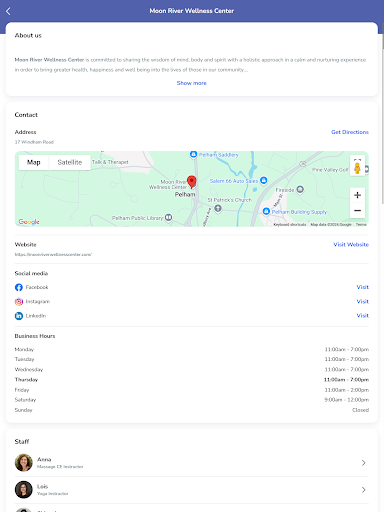384x512 pixels.
Task: Click the LinkedIn icon in social media
Action: [19, 316]
